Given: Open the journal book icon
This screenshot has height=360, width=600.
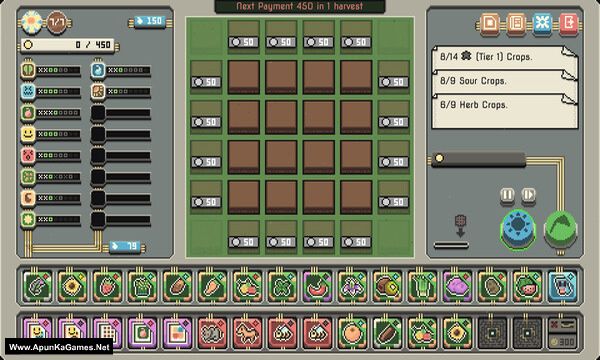Looking at the screenshot, I should point(516,24).
